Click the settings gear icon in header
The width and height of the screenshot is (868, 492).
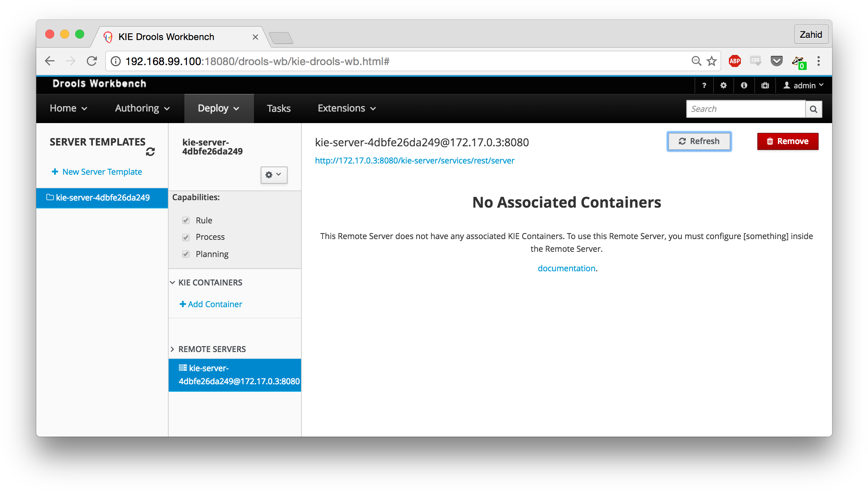click(x=723, y=85)
